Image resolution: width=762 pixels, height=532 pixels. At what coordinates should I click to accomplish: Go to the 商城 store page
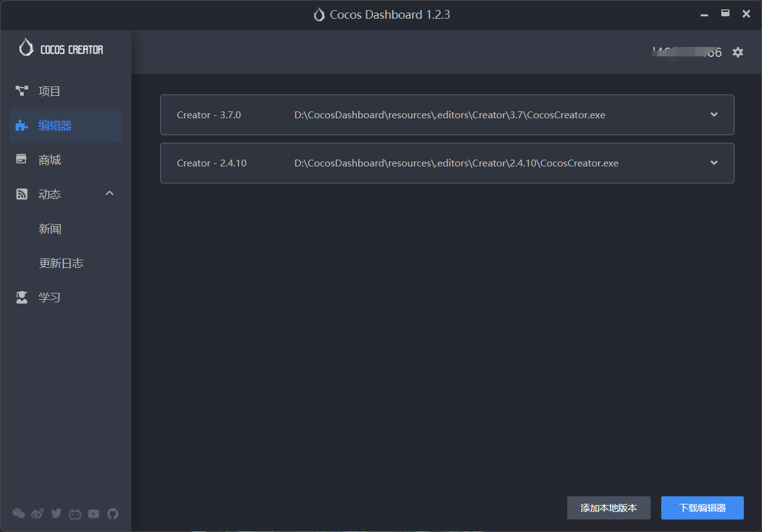click(x=65, y=160)
